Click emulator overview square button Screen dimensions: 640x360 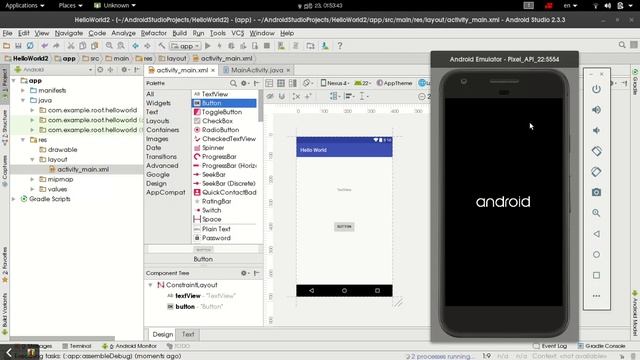pos(596,276)
